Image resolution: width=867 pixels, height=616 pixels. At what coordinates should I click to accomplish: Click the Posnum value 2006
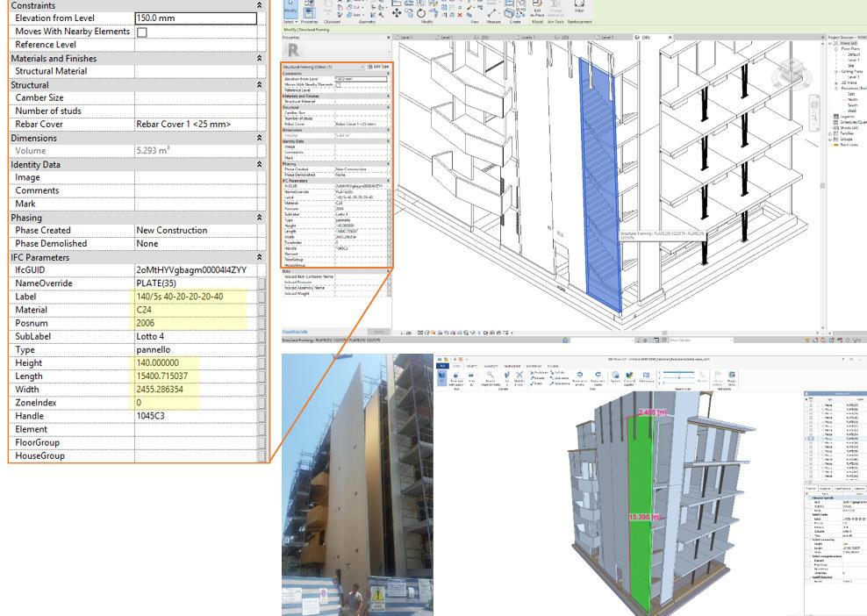coord(146,324)
